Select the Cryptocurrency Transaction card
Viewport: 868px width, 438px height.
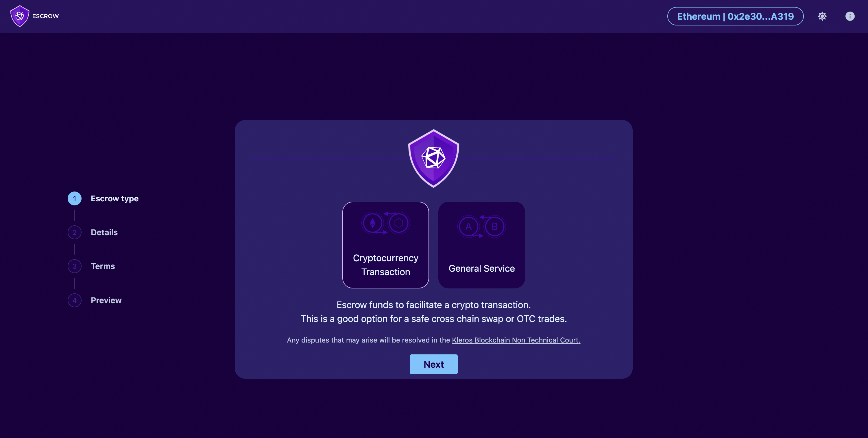(385, 245)
